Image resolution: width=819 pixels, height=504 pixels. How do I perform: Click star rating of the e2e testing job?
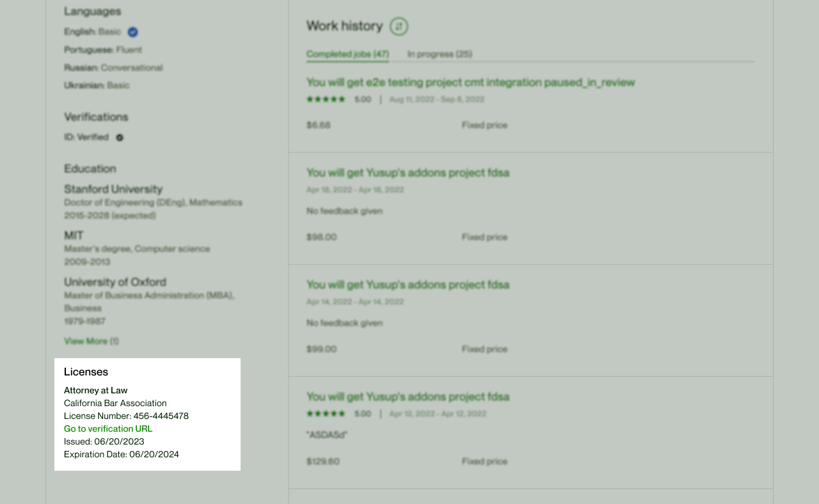click(326, 100)
